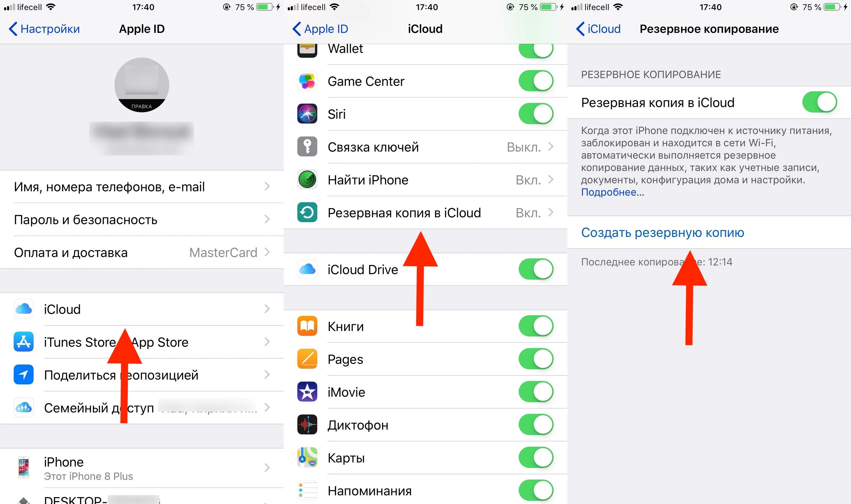Expand Password and Security section

pyautogui.click(x=141, y=219)
